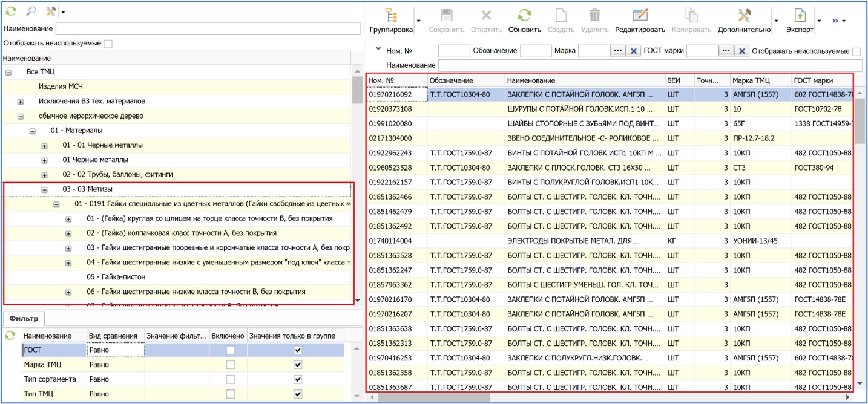The height and width of the screenshot is (404, 868).
Task: Switch to the Фильтр tab
Action: (x=24, y=318)
